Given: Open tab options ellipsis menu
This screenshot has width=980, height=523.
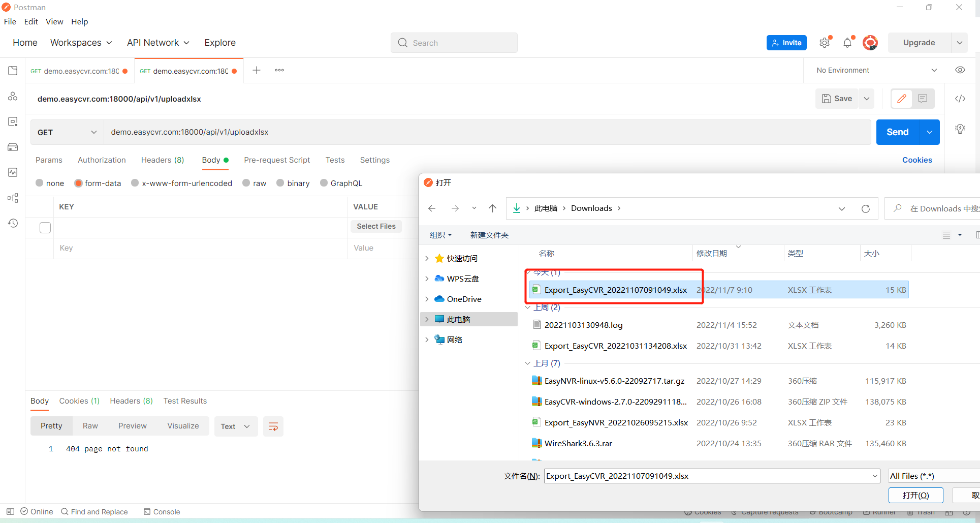Looking at the screenshot, I should point(279,70).
